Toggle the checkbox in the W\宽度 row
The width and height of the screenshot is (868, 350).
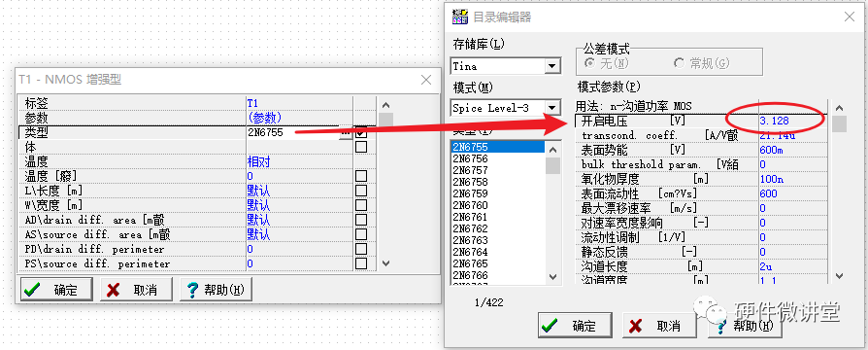pyautogui.click(x=361, y=205)
